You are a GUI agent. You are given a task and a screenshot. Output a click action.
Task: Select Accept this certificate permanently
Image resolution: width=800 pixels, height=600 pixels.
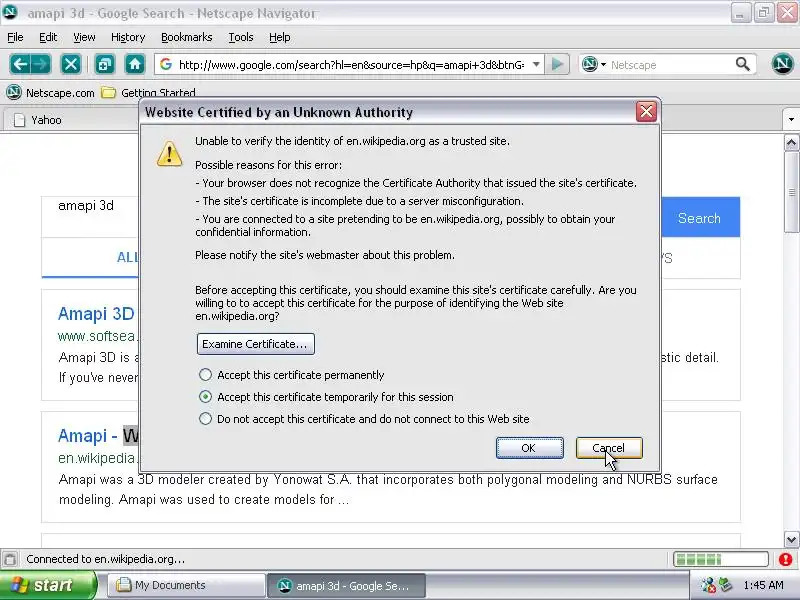(x=205, y=374)
